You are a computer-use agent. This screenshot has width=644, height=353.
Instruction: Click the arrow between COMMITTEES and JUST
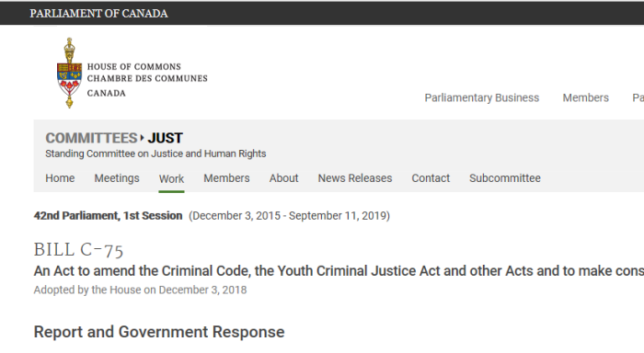[142, 138]
